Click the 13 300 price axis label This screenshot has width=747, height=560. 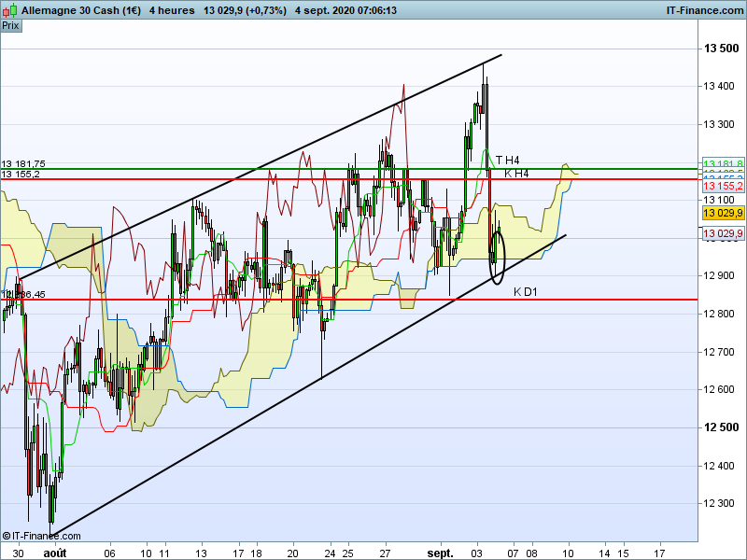coord(719,124)
